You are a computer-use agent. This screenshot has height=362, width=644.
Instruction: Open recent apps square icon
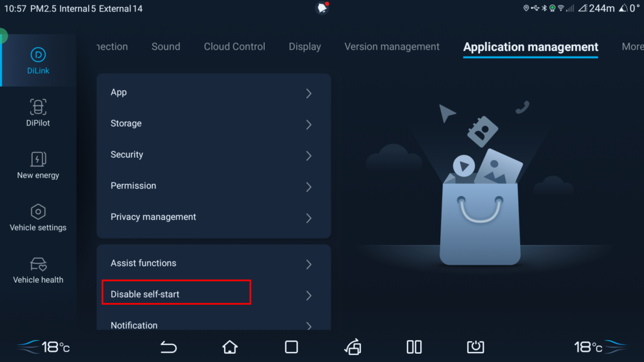coord(291,347)
